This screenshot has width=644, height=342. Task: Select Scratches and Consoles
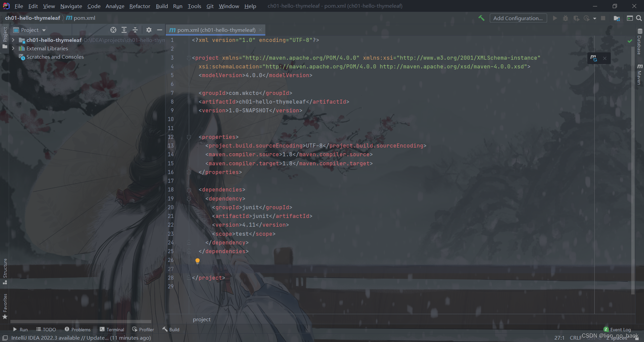pyautogui.click(x=55, y=57)
